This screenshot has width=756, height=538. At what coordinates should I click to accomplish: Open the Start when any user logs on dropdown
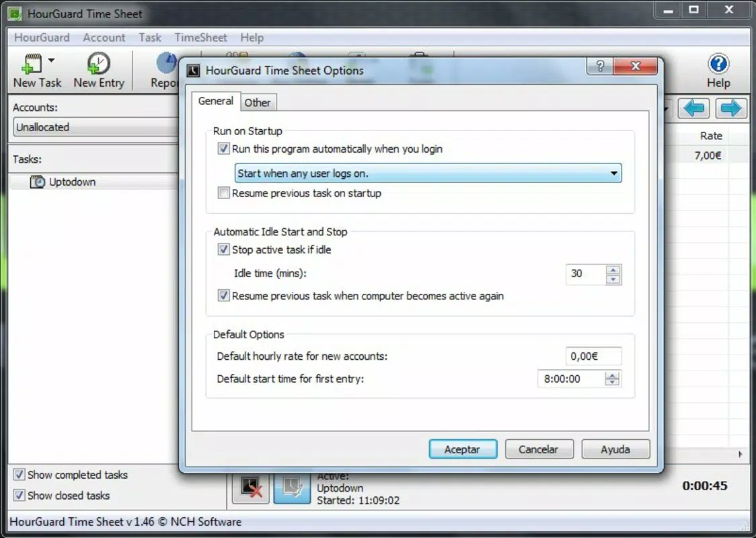coord(428,173)
